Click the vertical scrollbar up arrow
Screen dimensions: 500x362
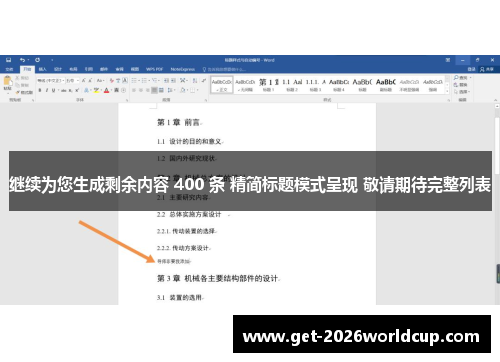click(x=497, y=106)
